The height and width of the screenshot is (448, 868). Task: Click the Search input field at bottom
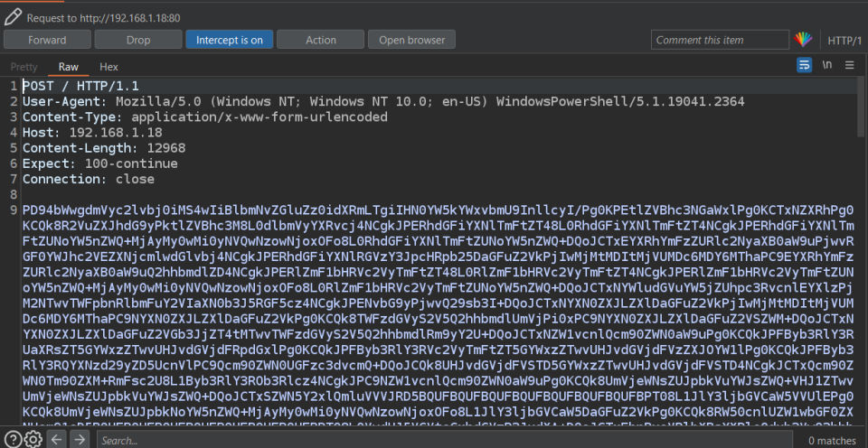tap(445, 440)
